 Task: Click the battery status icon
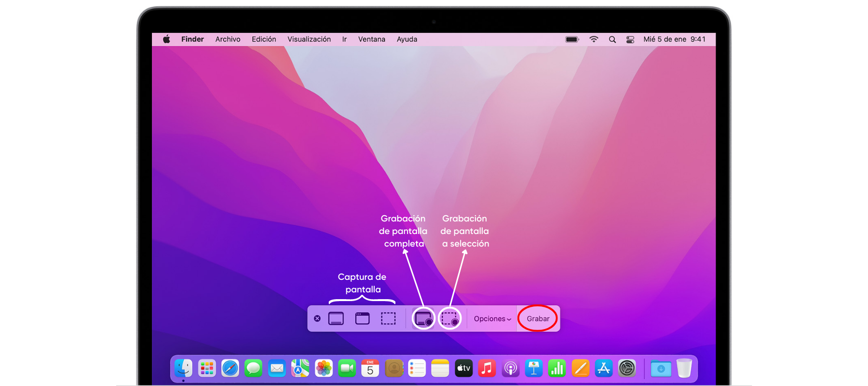pyautogui.click(x=572, y=40)
